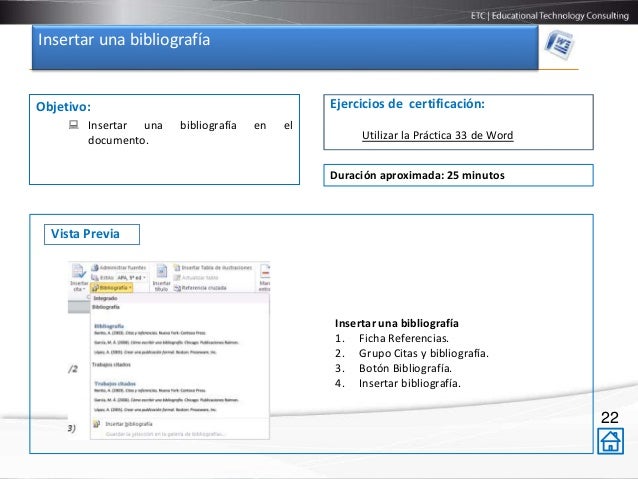Click the Objetivo heading
This screenshot has width=638, height=479.
[63, 105]
